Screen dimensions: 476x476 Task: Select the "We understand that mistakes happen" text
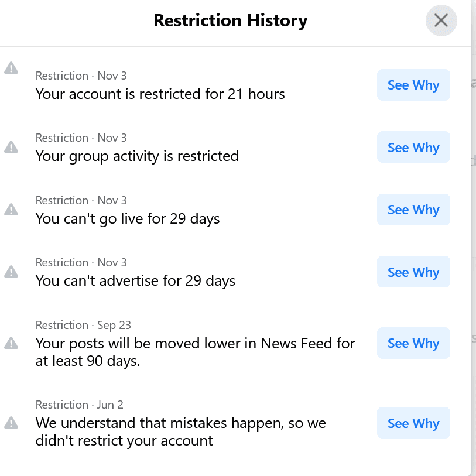click(180, 432)
